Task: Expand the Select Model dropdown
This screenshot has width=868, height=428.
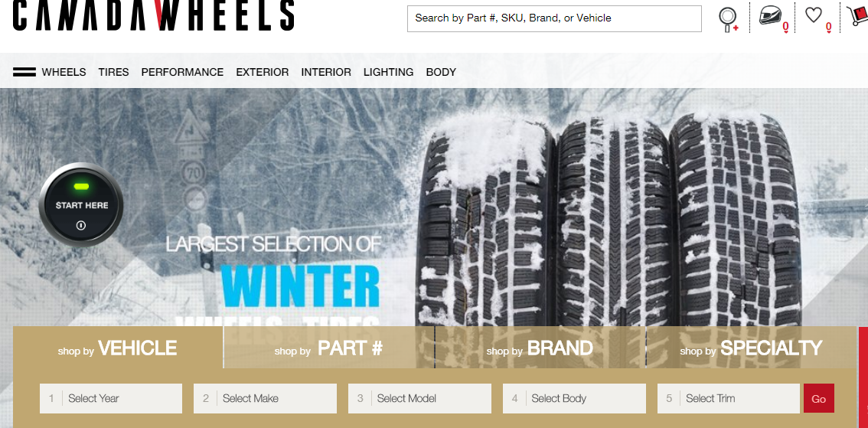Action: (x=419, y=398)
